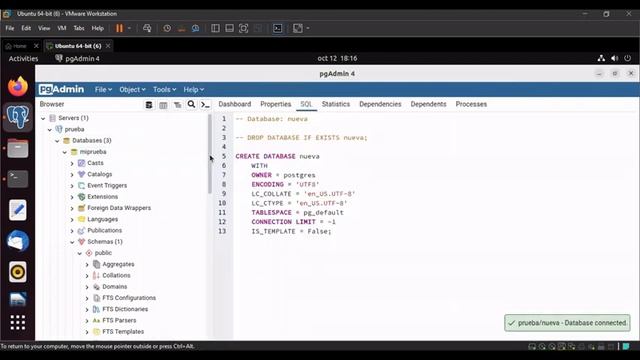Click VMware take snapshot clock icon
Screen dimensions: 640x360
(167, 28)
